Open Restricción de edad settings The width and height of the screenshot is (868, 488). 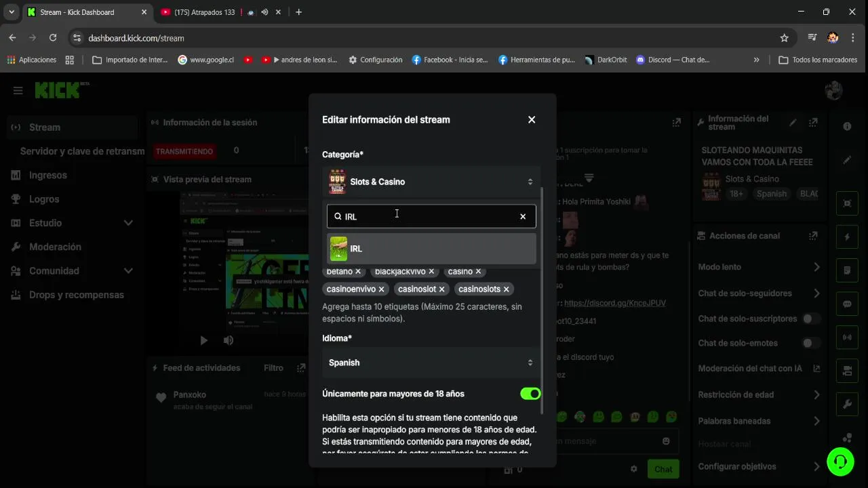759,394
